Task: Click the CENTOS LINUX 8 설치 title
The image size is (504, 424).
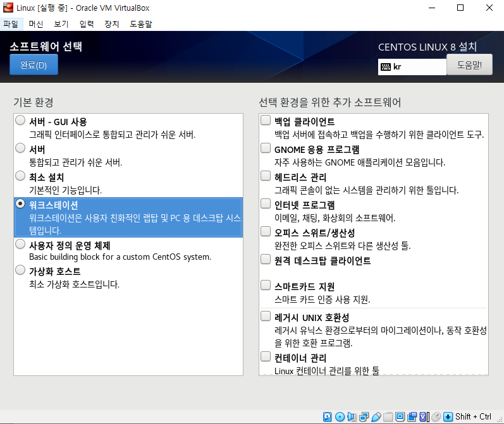Action: [427, 47]
